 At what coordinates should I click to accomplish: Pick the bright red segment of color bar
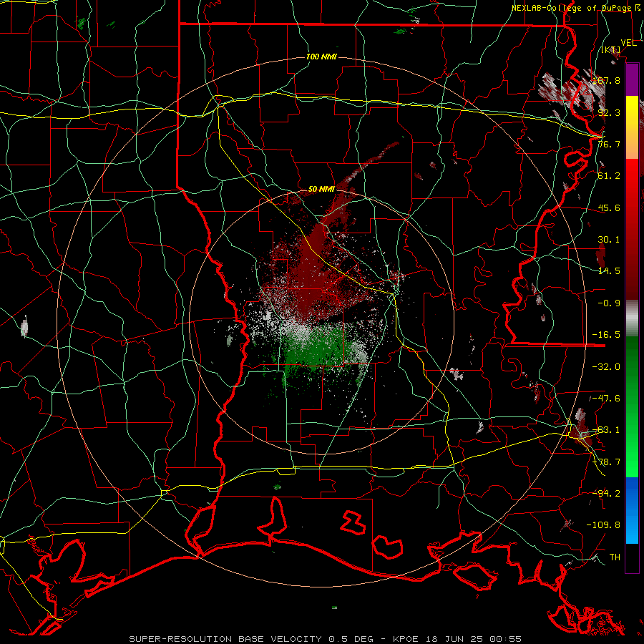tap(632, 176)
